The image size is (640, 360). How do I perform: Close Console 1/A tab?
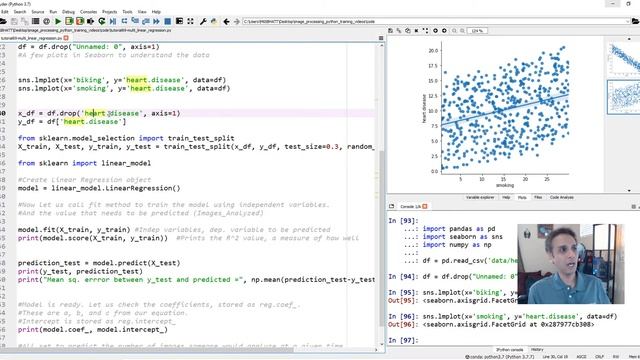pyautogui.click(x=425, y=207)
